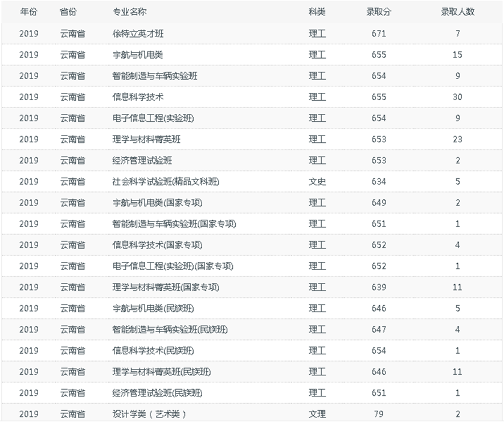Viewport: 504px width, 422px height.
Task: Click the 录取人数 column header
Action: pos(457,11)
